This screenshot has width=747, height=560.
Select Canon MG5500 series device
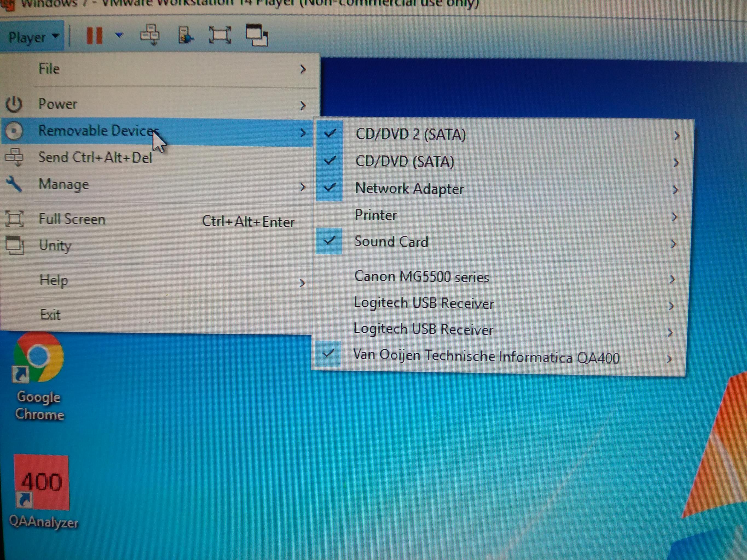[x=501, y=278]
